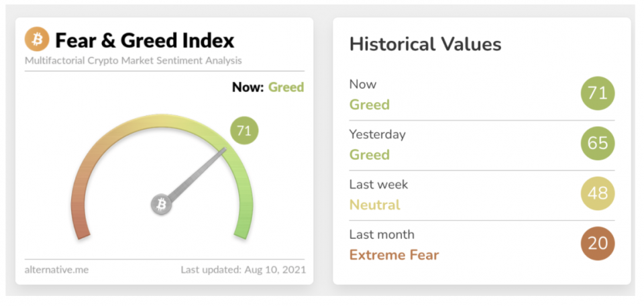Click the 65 circle in the Yesterday row

click(x=597, y=143)
